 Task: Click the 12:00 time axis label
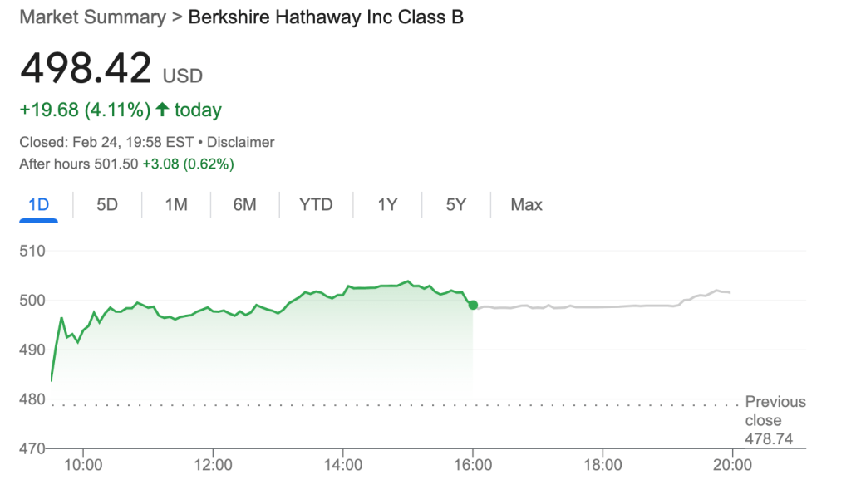(213, 465)
